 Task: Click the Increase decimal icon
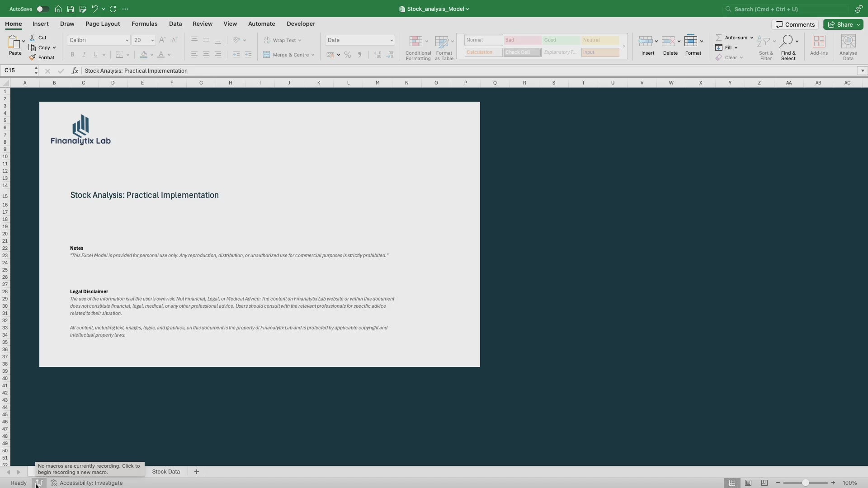coord(378,55)
